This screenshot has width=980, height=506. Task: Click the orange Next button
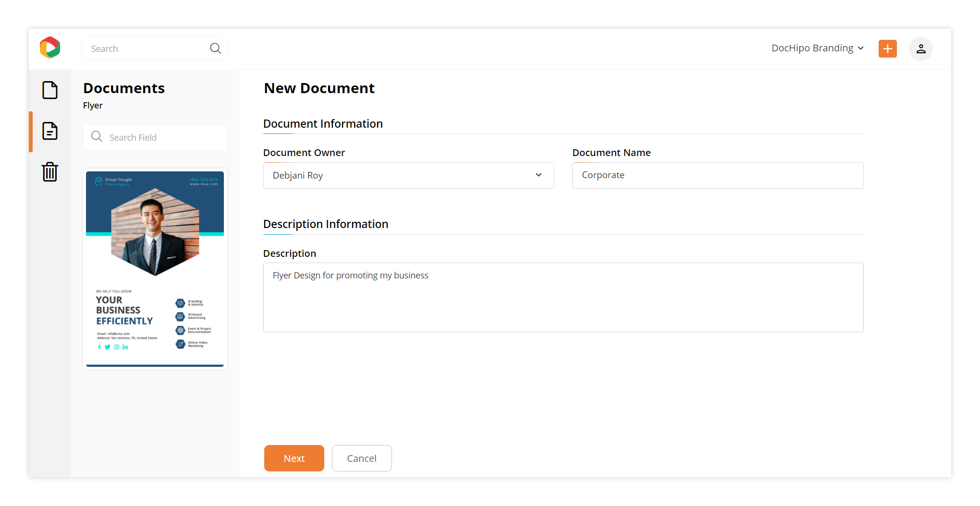(x=294, y=458)
